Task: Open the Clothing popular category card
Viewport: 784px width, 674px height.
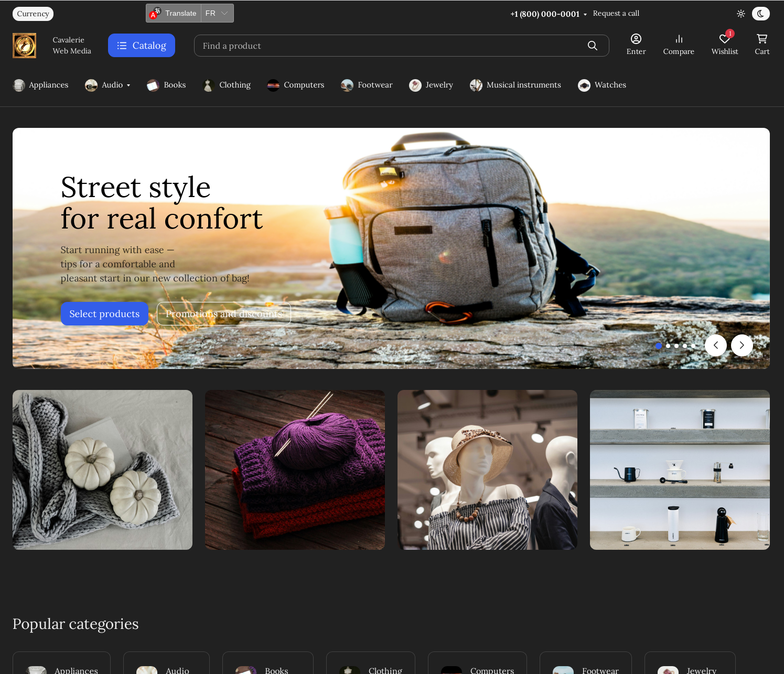Action: [371, 663]
